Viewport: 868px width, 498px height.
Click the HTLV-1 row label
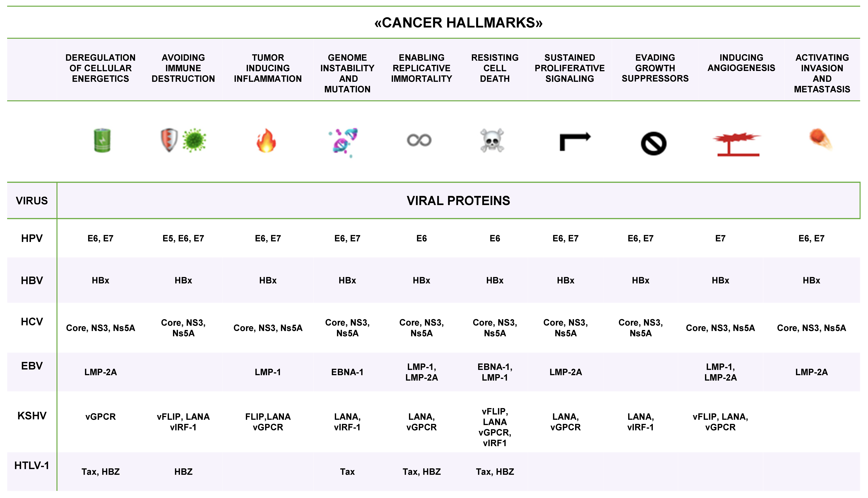click(32, 466)
